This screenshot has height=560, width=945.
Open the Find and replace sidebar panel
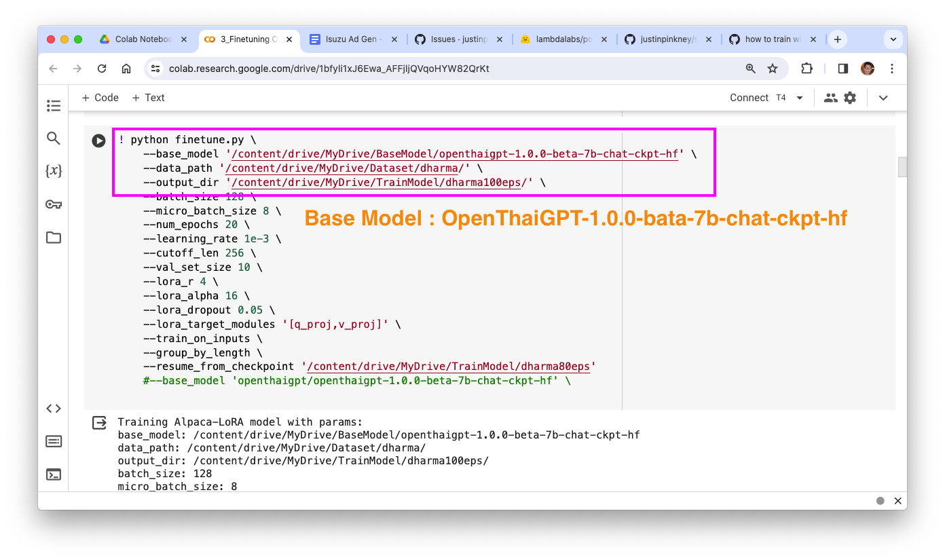click(54, 138)
